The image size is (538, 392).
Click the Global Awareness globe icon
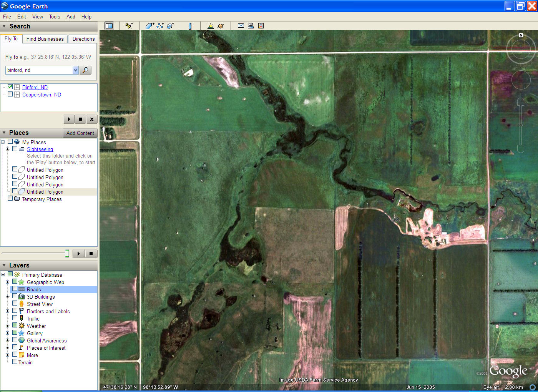tap(22, 341)
